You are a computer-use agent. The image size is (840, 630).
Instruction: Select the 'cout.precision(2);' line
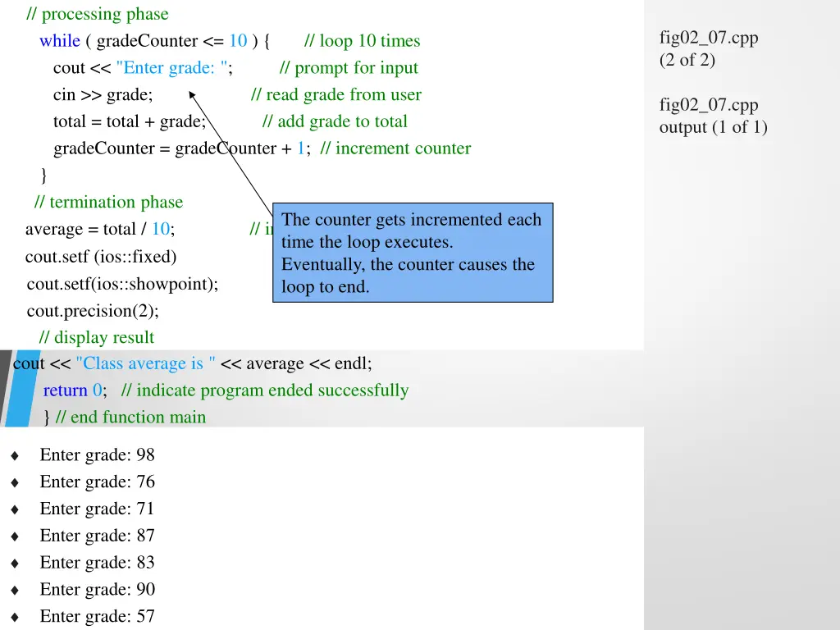coord(93,311)
